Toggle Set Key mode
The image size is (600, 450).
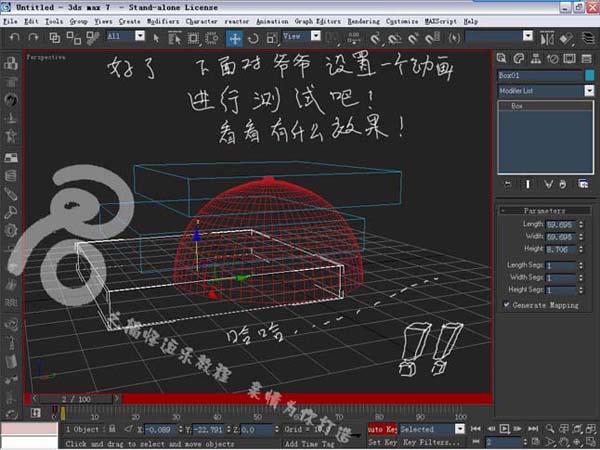pyautogui.click(x=381, y=441)
